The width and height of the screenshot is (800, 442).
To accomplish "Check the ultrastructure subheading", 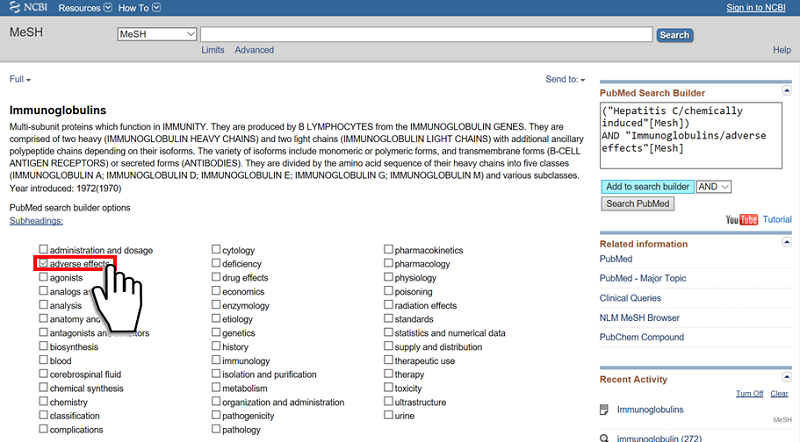I will 388,401.
